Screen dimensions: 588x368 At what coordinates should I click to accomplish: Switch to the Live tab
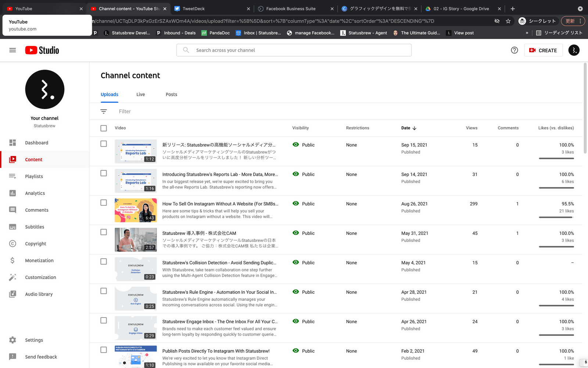pos(140,95)
